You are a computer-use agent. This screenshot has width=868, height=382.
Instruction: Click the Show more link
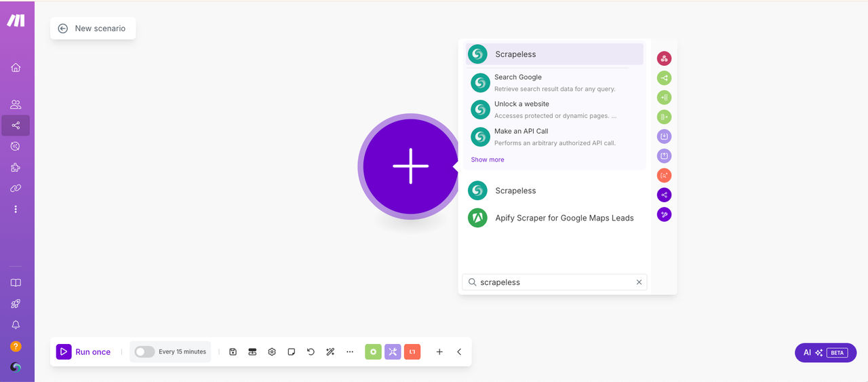coord(488,159)
